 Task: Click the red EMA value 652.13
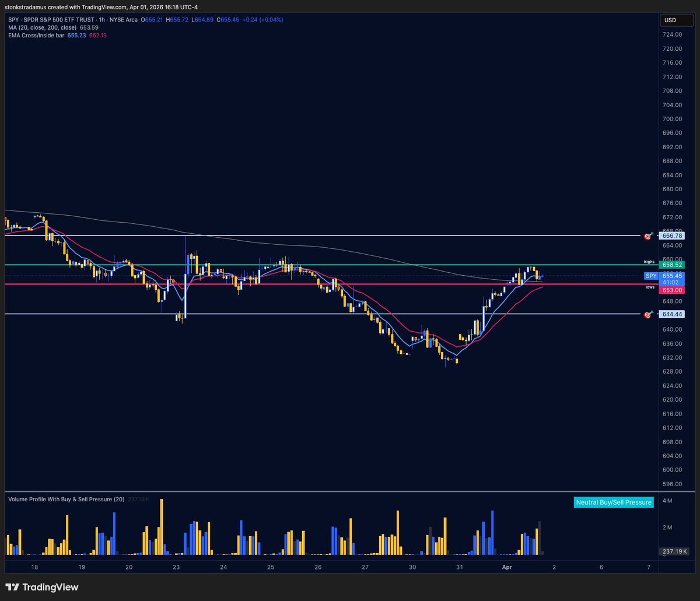97,36
